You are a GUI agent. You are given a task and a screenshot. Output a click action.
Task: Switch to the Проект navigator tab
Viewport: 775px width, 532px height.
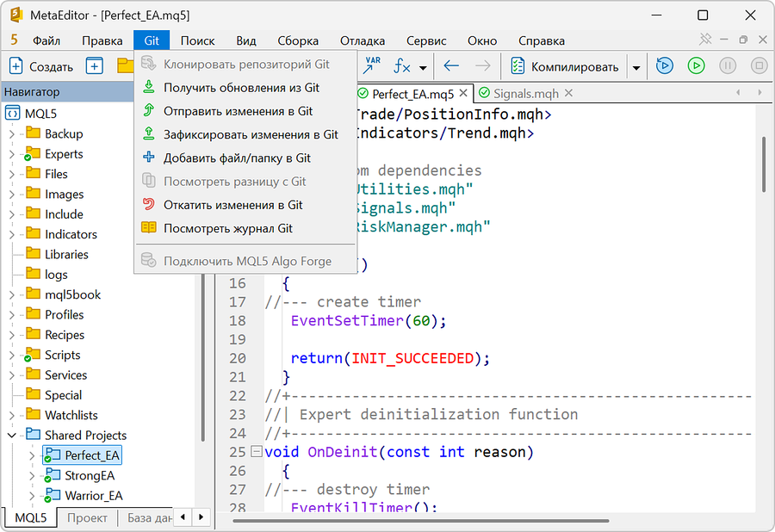click(87, 517)
